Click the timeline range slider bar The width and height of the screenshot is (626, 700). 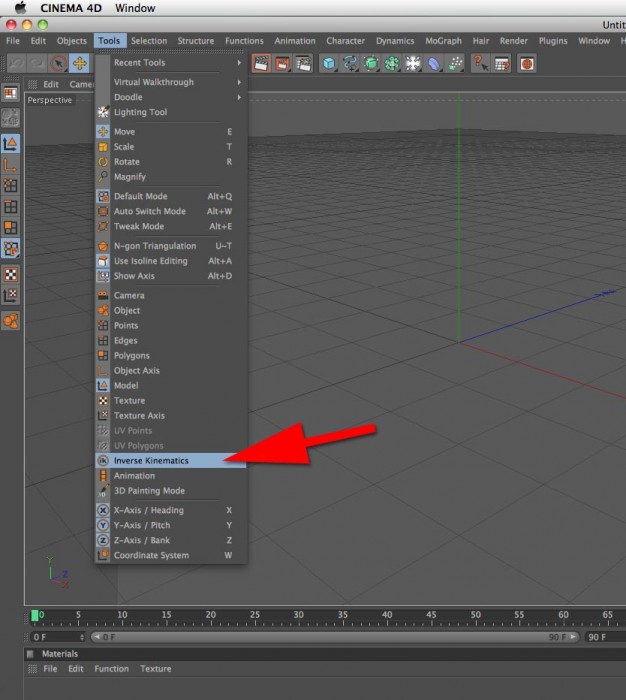point(335,637)
